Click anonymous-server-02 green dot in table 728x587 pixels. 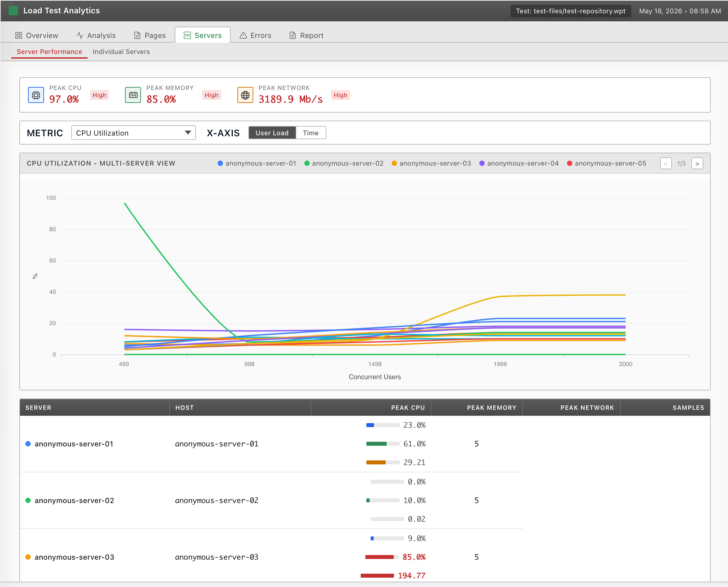coord(28,500)
